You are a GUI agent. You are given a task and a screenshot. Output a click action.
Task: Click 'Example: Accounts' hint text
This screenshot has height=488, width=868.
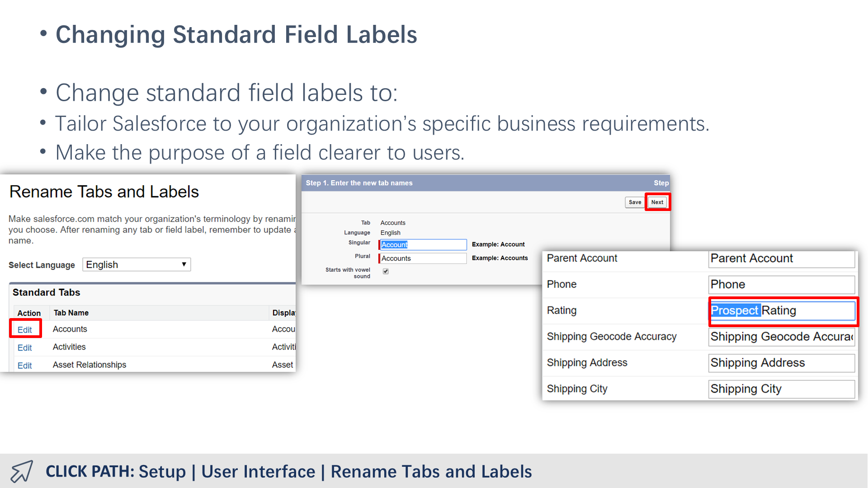pyautogui.click(x=500, y=258)
